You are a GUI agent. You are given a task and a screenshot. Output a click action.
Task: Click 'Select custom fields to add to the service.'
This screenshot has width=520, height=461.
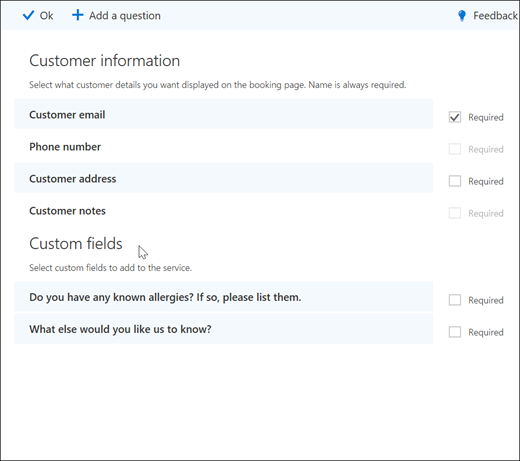point(111,268)
